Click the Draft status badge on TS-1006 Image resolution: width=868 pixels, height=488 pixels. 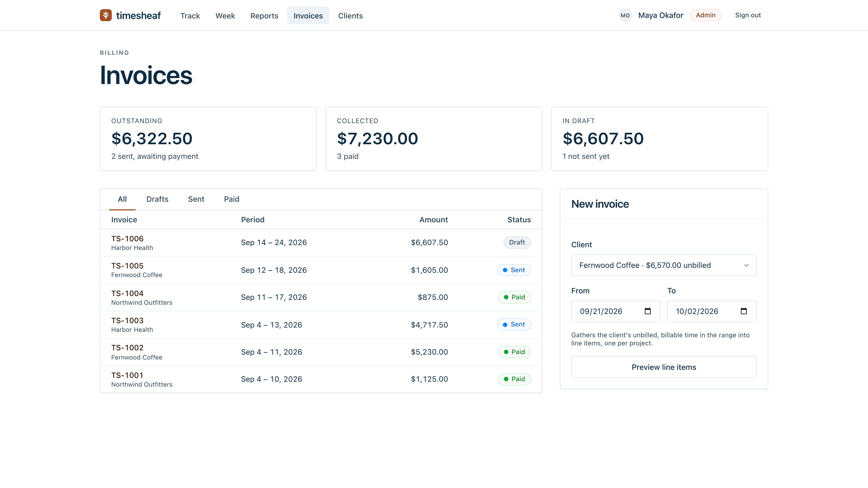point(517,243)
